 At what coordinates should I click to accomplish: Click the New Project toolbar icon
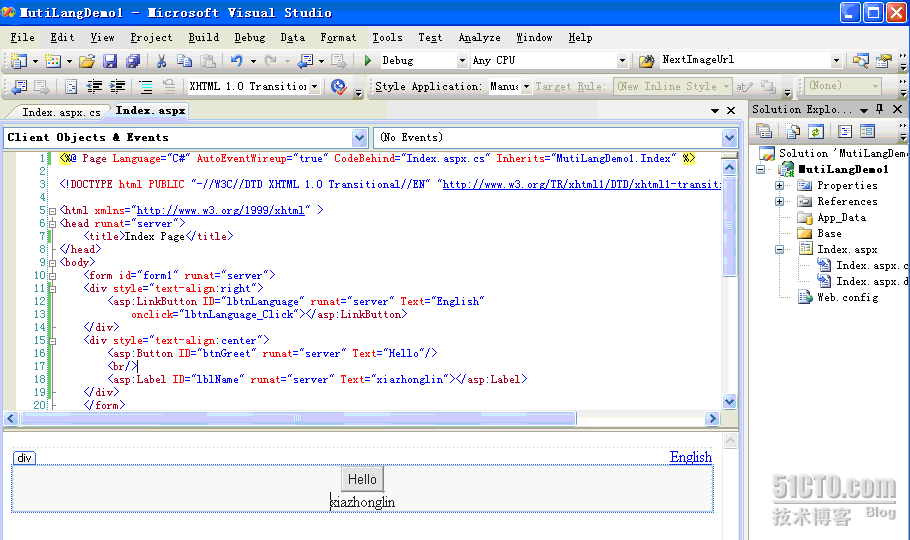coord(19,60)
